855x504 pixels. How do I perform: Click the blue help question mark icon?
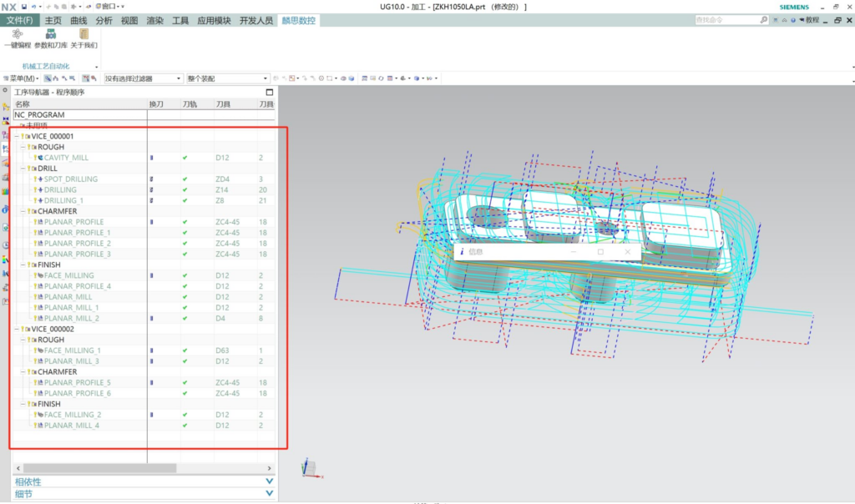(793, 20)
